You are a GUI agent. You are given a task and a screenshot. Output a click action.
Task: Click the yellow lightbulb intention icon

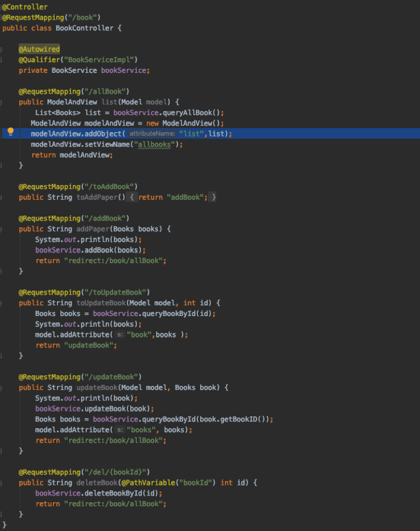(11, 131)
